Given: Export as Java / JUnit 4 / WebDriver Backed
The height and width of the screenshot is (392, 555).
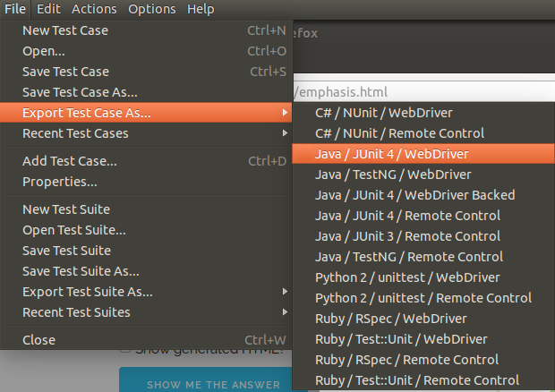Looking at the screenshot, I should tap(423, 194).
